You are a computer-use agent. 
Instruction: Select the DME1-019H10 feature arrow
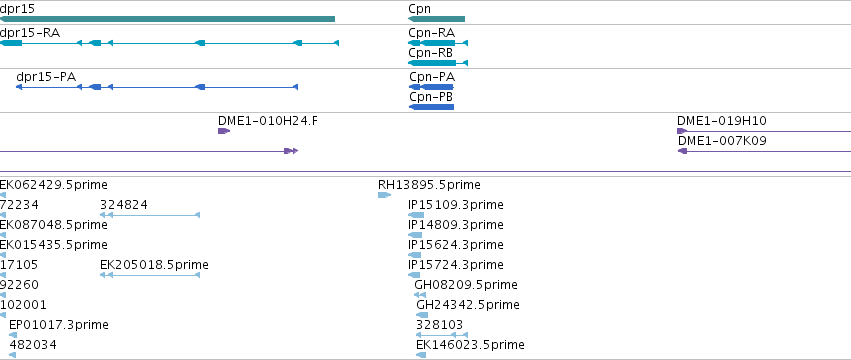click(x=764, y=131)
